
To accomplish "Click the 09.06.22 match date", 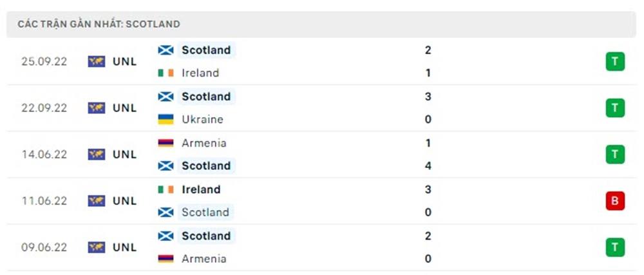I will [x=44, y=247].
